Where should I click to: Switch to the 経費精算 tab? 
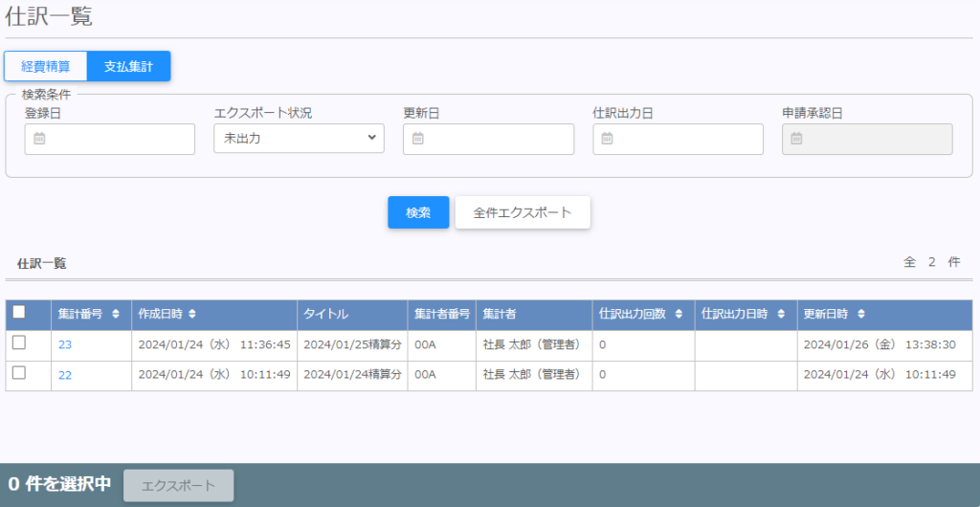coord(46,66)
